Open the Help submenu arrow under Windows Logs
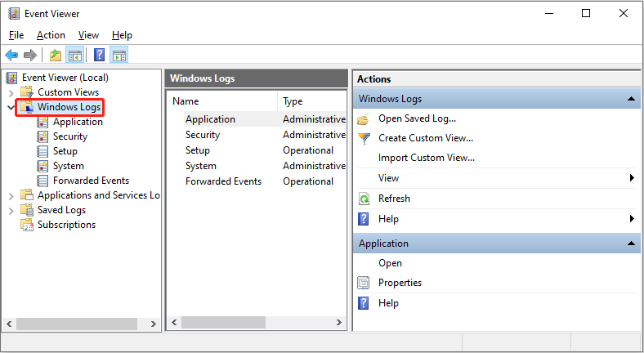The width and height of the screenshot is (644, 353). [632, 219]
